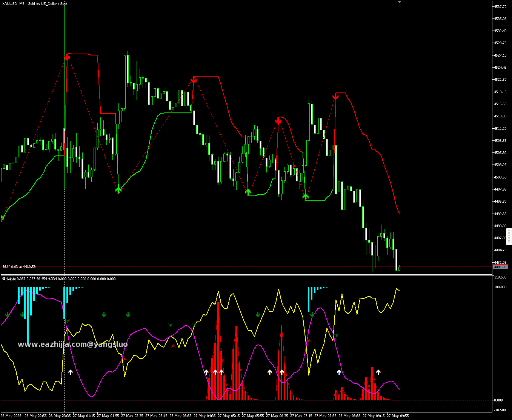Click the 100.000 indicator scale label

[x=500, y=287]
